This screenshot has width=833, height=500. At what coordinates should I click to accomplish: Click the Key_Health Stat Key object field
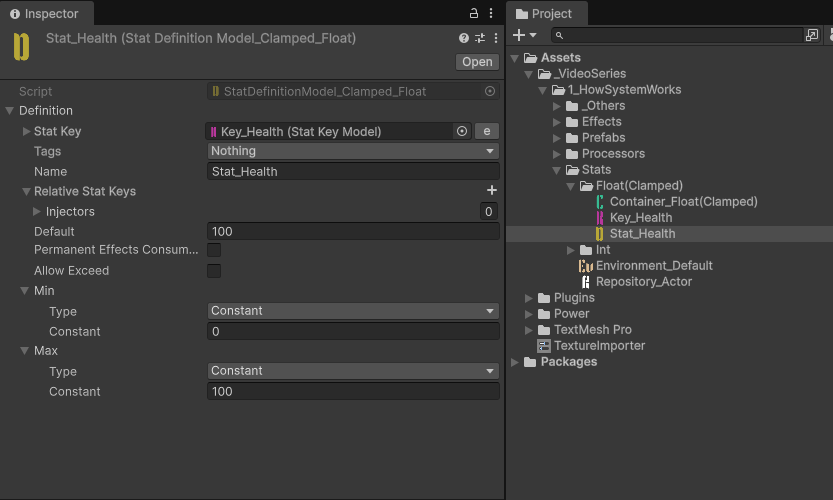(x=338, y=131)
